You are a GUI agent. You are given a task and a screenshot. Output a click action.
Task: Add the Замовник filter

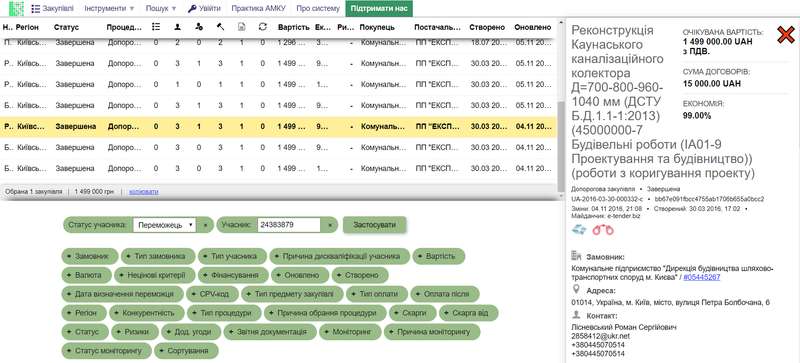pyautogui.click(x=90, y=256)
